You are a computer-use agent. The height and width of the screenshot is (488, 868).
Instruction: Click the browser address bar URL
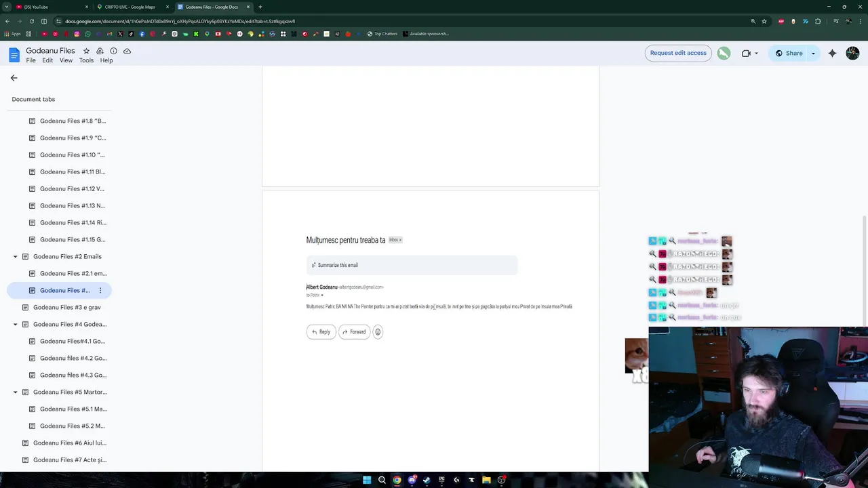point(180,21)
